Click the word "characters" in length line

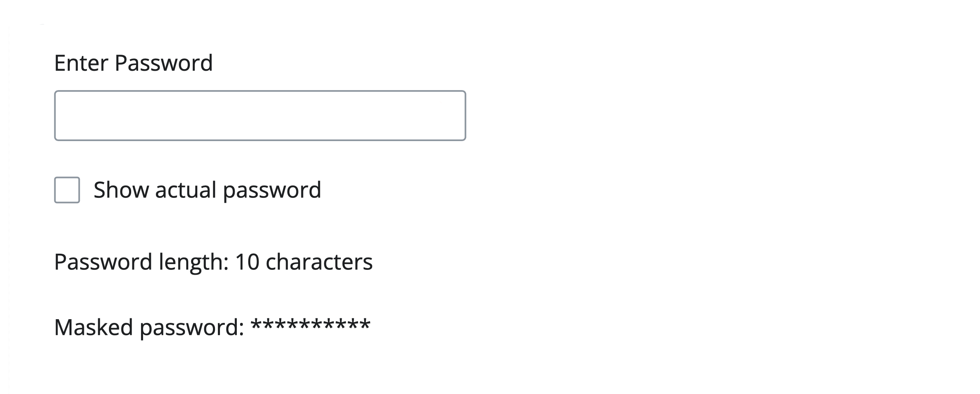pos(319,262)
